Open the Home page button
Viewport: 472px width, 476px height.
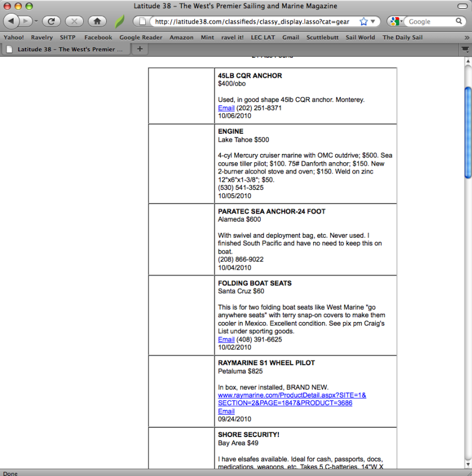(97, 21)
